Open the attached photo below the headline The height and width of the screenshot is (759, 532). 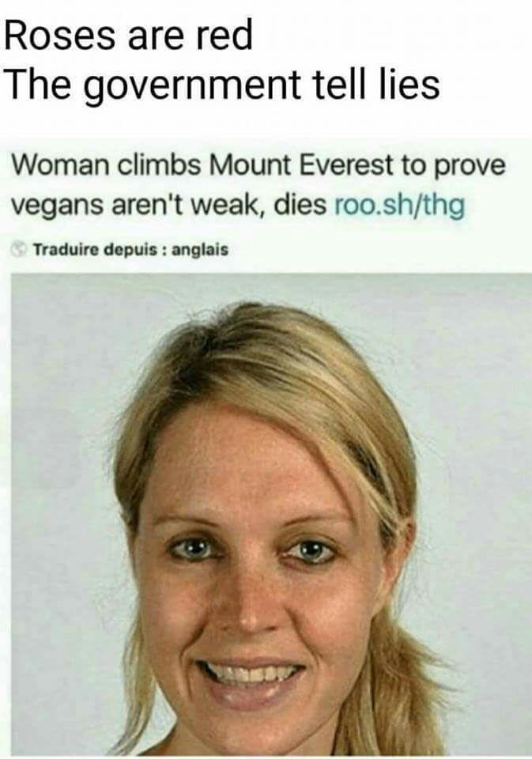click(271, 514)
